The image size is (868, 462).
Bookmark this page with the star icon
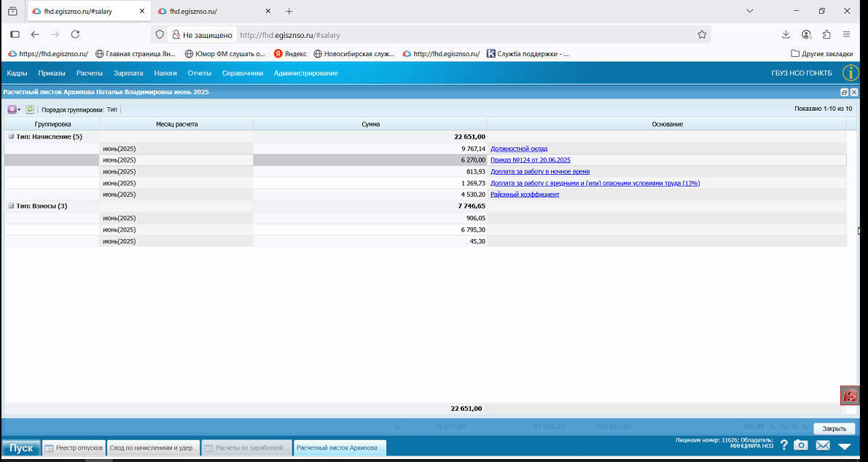click(x=702, y=34)
